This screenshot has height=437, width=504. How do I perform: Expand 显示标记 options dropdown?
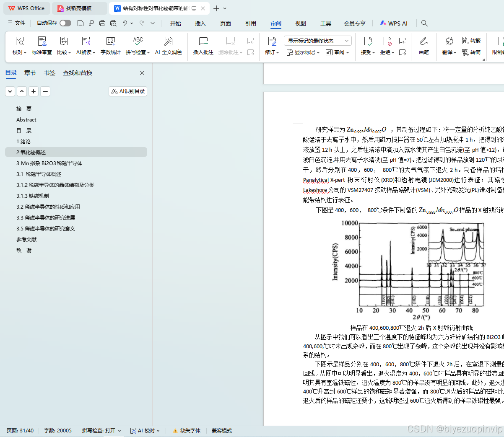[x=303, y=52]
